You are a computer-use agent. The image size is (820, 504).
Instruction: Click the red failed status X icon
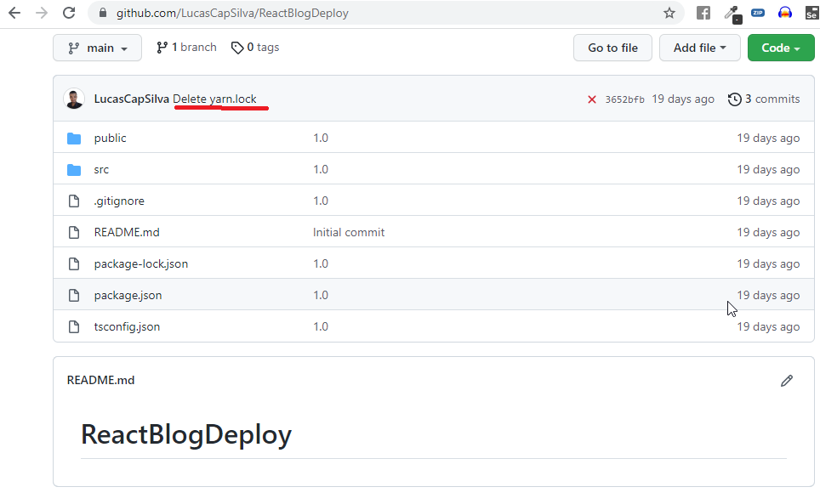(x=592, y=99)
